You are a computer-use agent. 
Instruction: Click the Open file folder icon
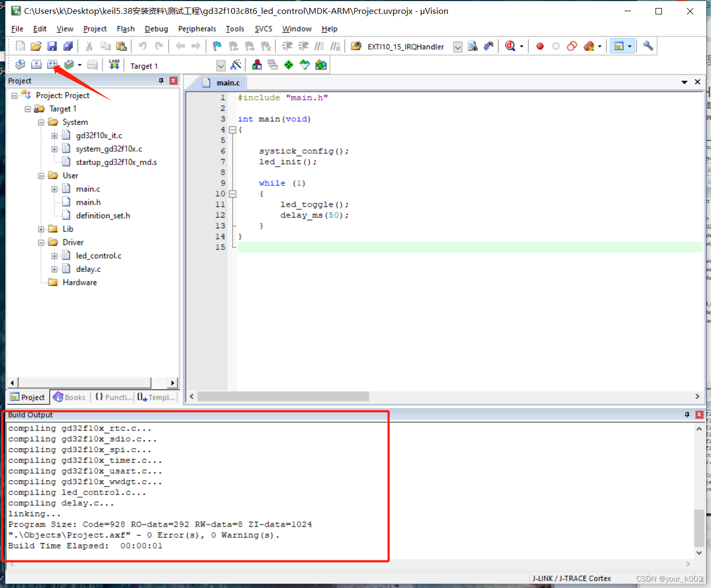[36, 46]
